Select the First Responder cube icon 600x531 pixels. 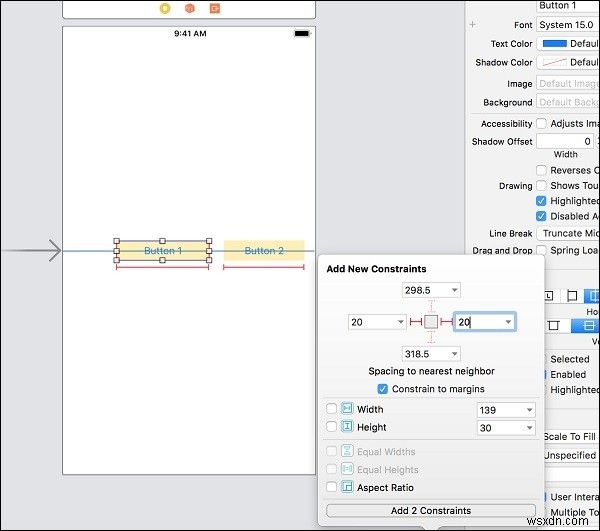click(190, 8)
